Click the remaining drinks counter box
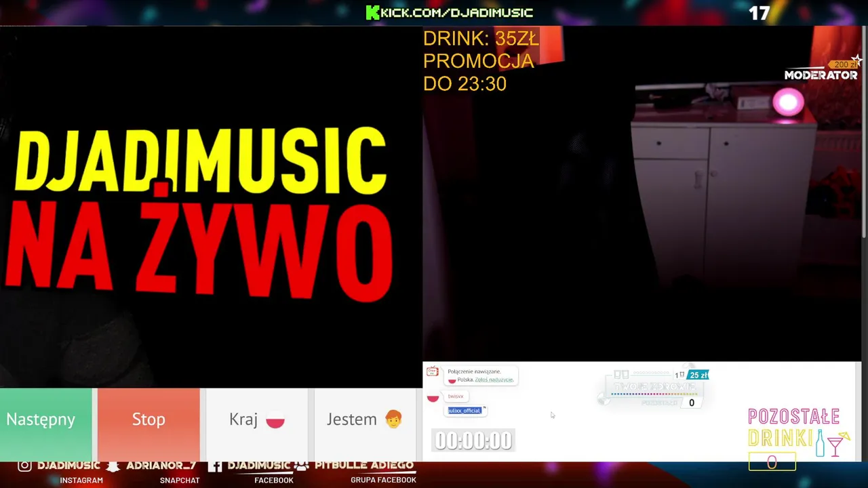Viewport: 868px width, 488px height. pyautogui.click(x=772, y=462)
